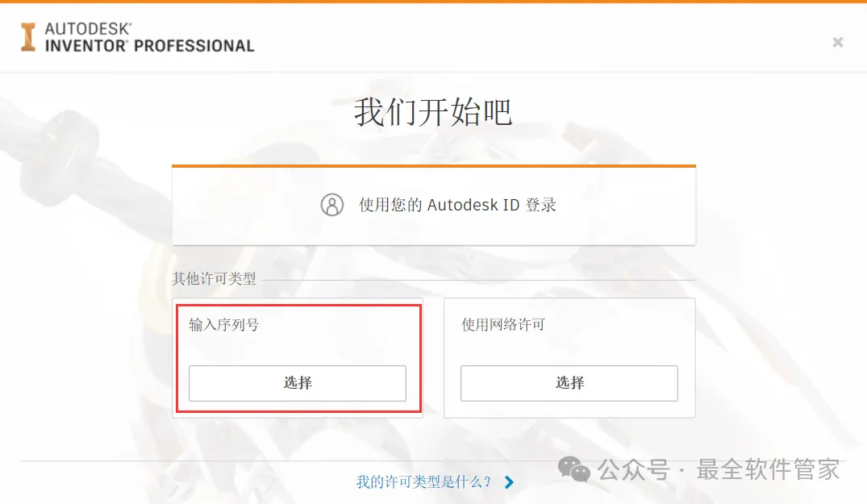Viewport: 867px width, 504px height.
Task: Click the 输入序列号 card title
Action: point(223,325)
